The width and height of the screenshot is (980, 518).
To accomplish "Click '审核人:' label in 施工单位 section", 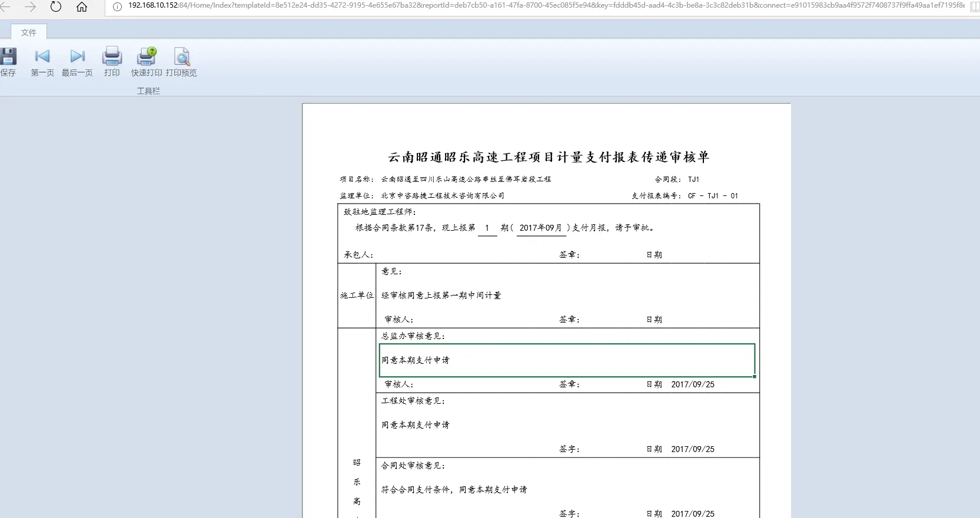I will click(x=399, y=320).
